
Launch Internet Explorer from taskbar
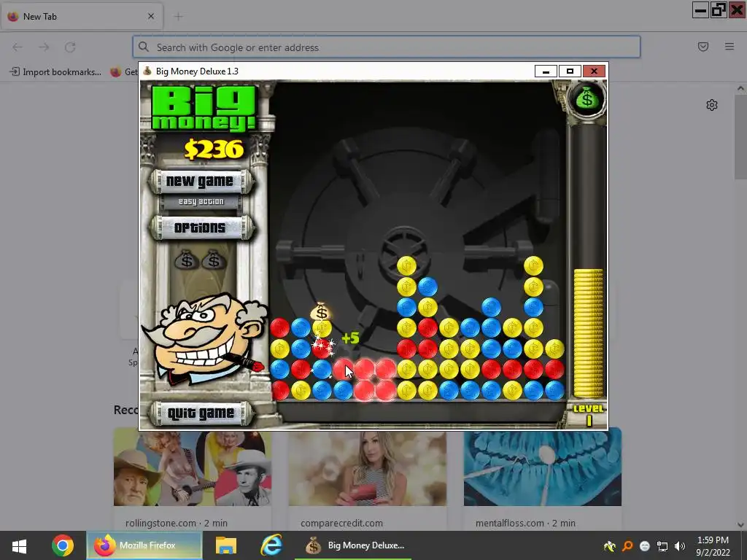271,545
